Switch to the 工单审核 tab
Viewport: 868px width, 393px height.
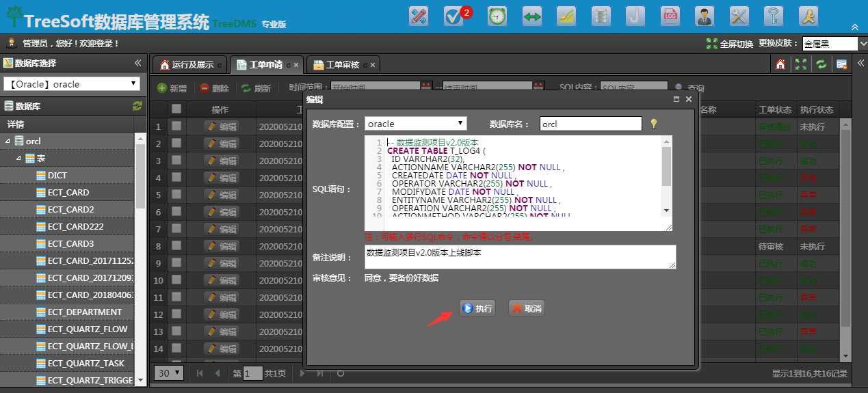pos(342,65)
